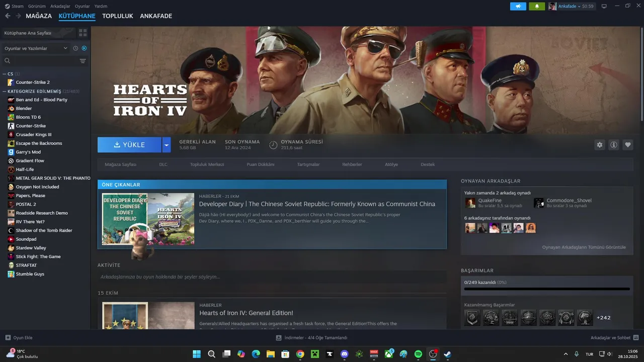Click the back navigation arrow
644x362 pixels.
[8, 16]
